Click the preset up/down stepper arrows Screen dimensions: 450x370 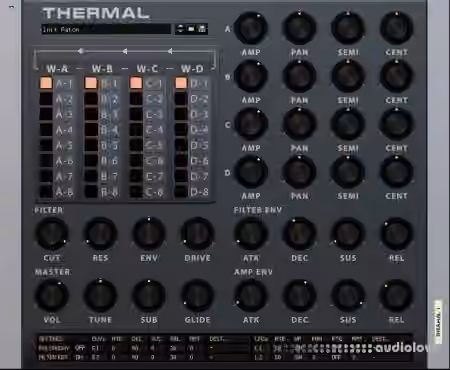coord(180,29)
